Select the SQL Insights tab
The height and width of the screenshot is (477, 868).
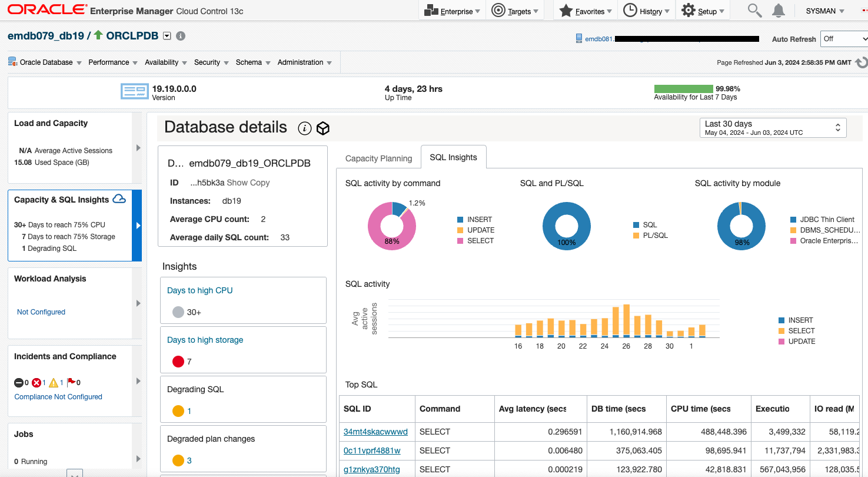coord(453,157)
